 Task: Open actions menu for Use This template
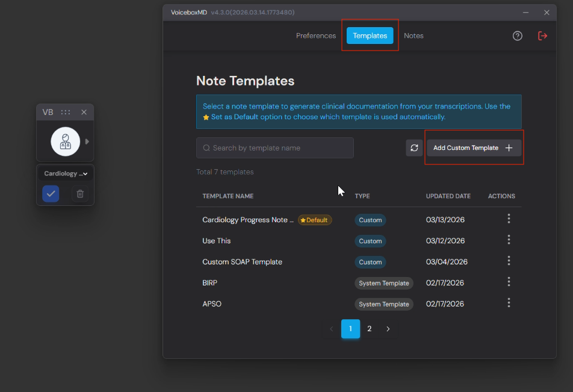point(509,240)
